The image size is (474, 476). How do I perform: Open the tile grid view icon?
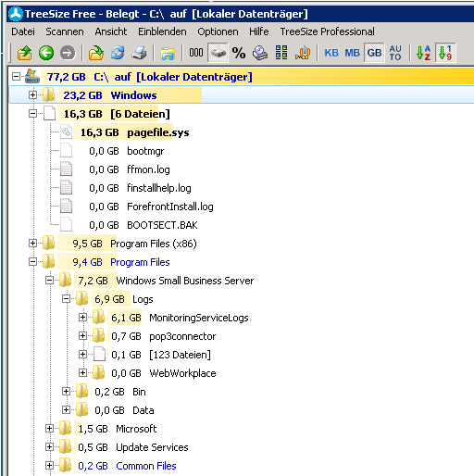click(281, 53)
